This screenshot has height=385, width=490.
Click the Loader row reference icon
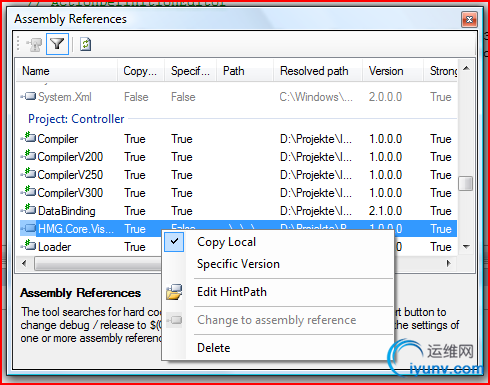point(29,245)
